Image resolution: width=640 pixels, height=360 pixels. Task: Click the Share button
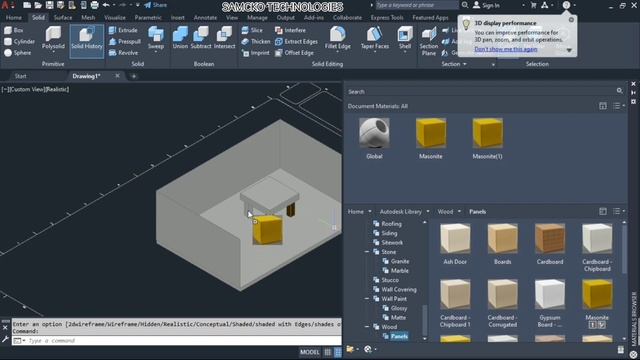[x=156, y=5]
